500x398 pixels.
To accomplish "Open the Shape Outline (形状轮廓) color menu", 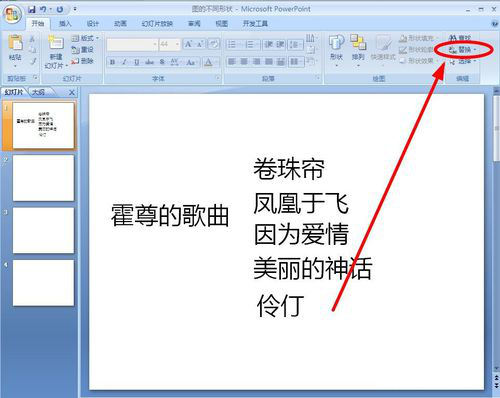I will pyautogui.click(x=417, y=50).
